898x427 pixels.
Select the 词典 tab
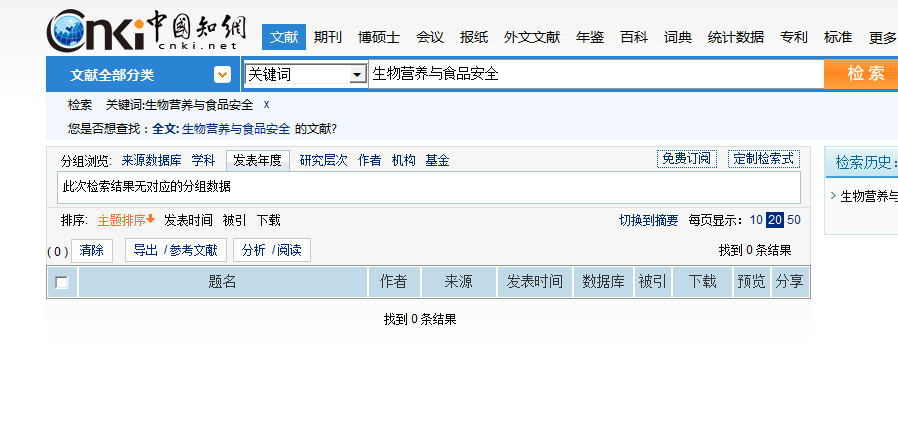tap(678, 38)
